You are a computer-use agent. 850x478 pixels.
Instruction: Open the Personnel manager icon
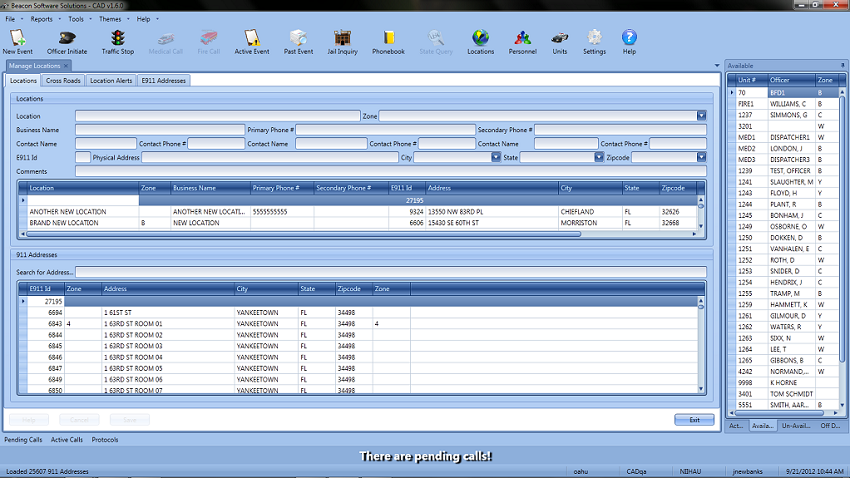tap(521, 38)
